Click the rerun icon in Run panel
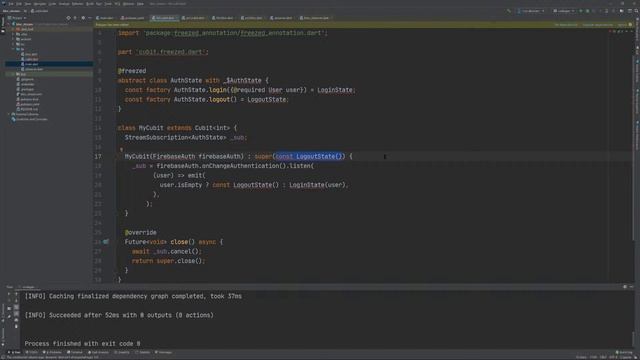Image resolution: width=640 pixels, height=360 pixels. 9,294
